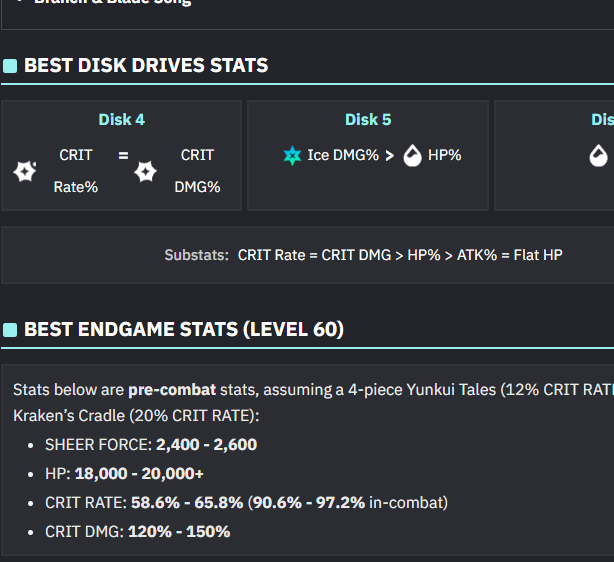Click the Ice DMG% snowflake icon
The height and width of the screenshot is (562, 614).
(x=292, y=155)
